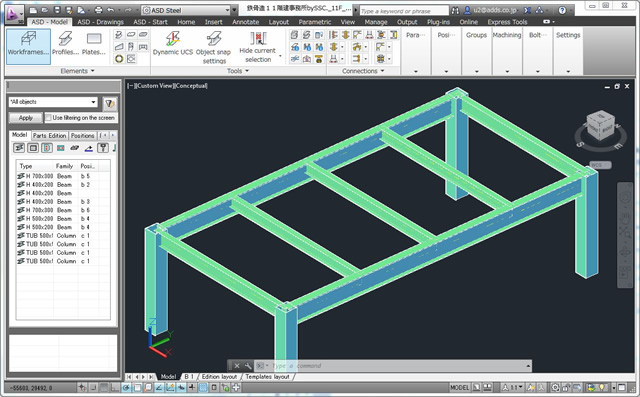Image resolution: width=640 pixels, height=397 pixels.
Task: Open the Parametric ribbon tab
Action: 315,22
